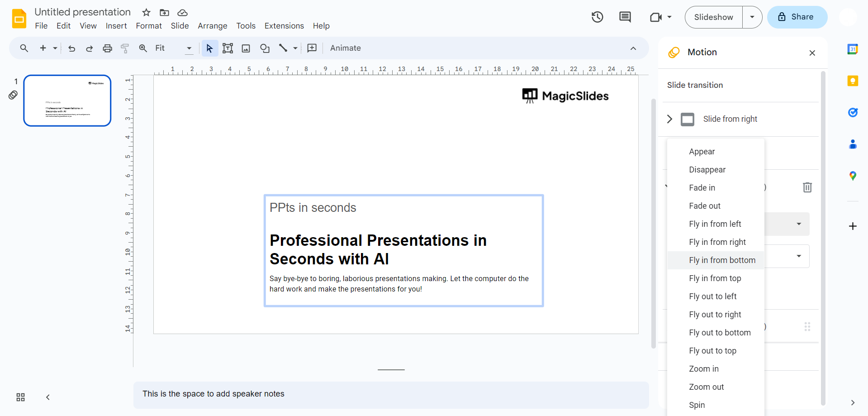This screenshot has height=416, width=868.
Task: Open the Slide menu
Action: tap(180, 26)
